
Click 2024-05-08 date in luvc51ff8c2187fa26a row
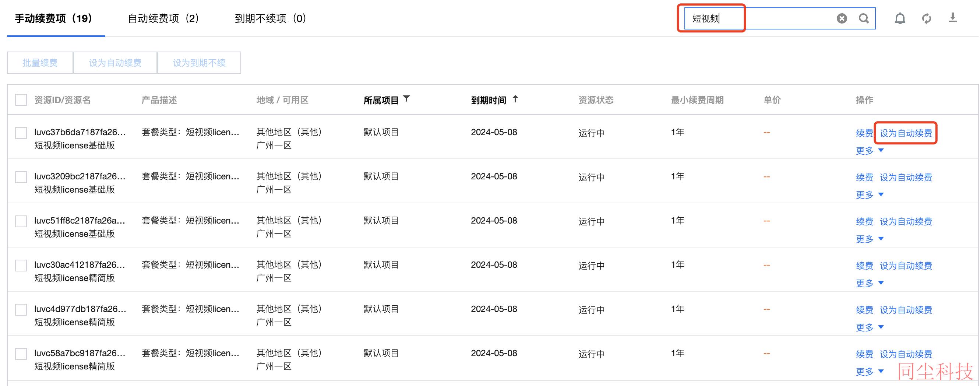[494, 220]
